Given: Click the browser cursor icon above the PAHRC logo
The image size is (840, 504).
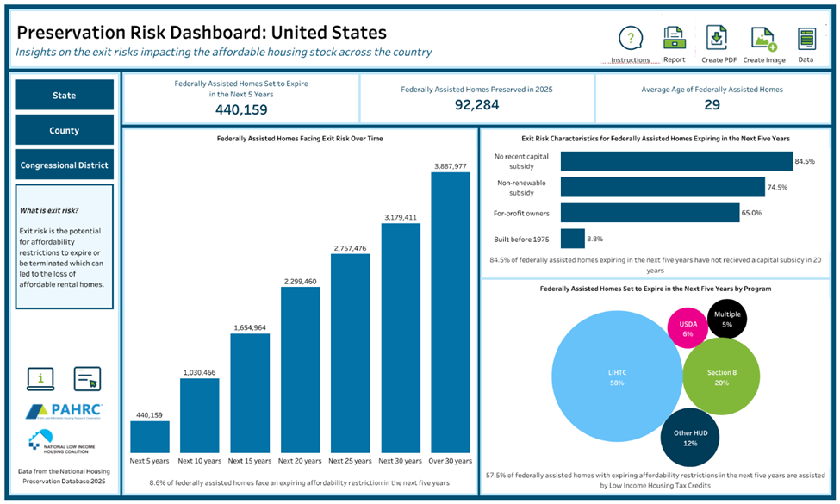Looking at the screenshot, I should point(87,379).
